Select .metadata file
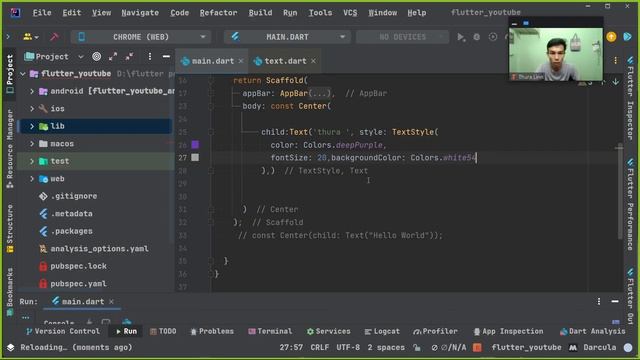640x360 pixels. [x=72, y=214]
